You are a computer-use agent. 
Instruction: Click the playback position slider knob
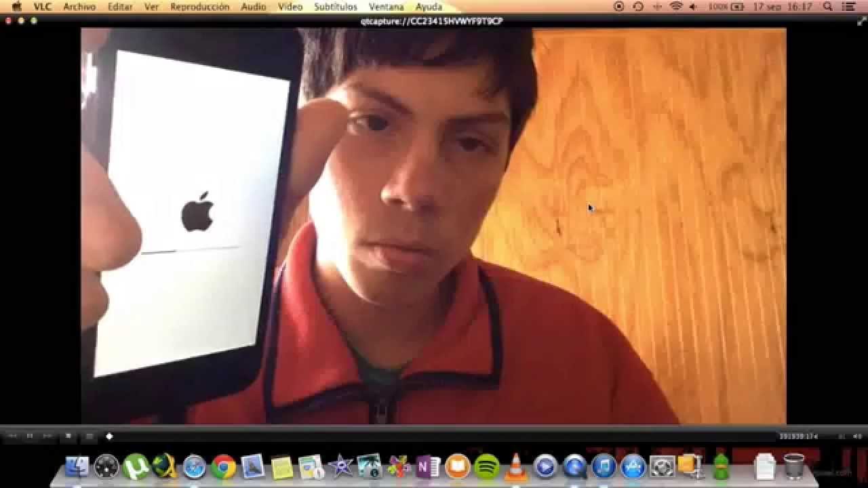tap(109, 436)
